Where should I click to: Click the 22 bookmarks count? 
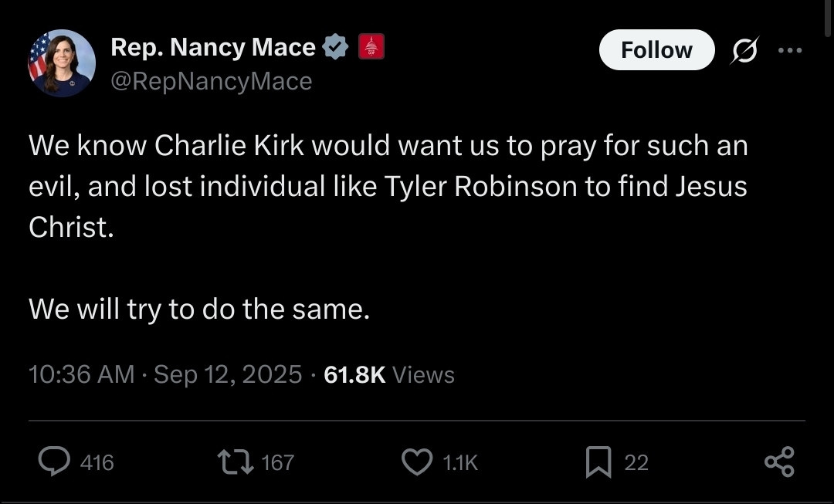pos(636,462)
